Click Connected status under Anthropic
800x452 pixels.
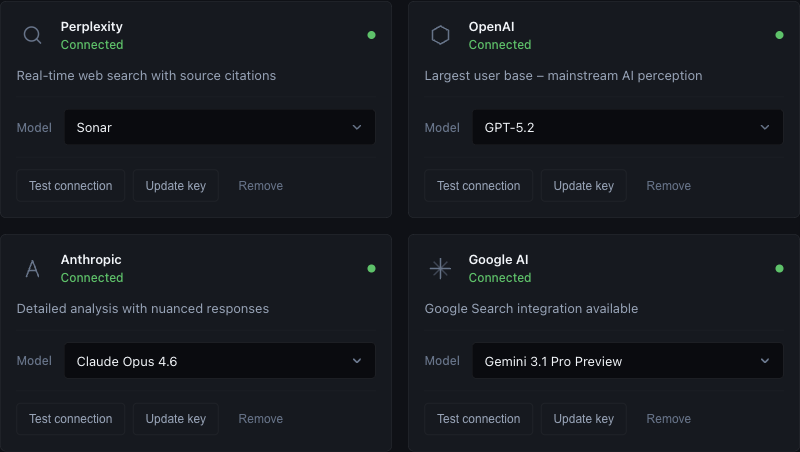[92, 278]
